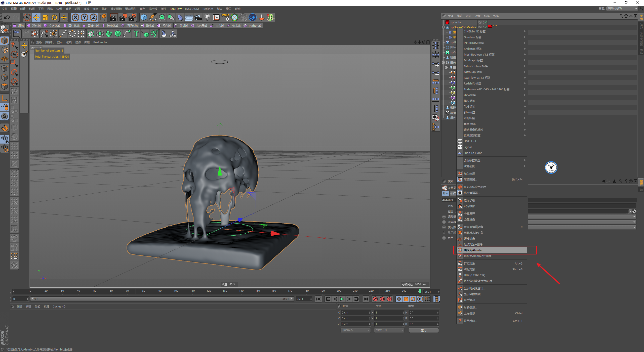Click the Light bulb icon
The image size is (644, 352).
pos(207,17)
